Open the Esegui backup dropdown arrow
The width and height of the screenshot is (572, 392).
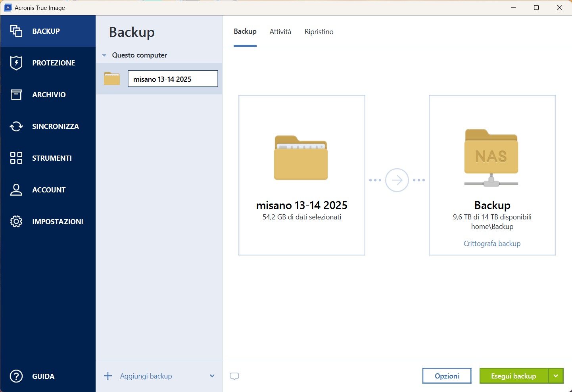pyautogui.click(x=556, y=376)
